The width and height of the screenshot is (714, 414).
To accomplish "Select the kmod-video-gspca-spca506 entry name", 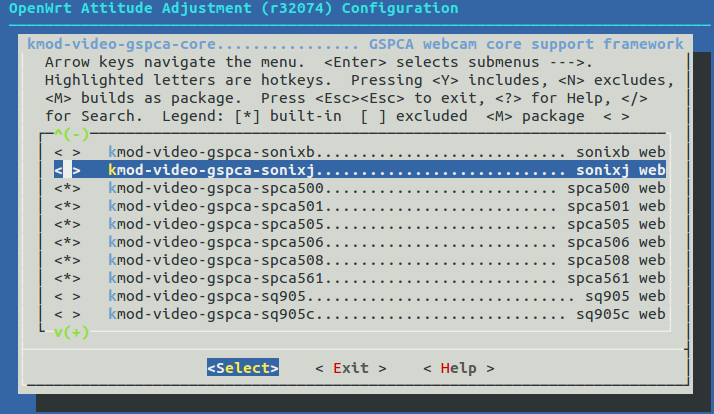I will click(216, 242).
